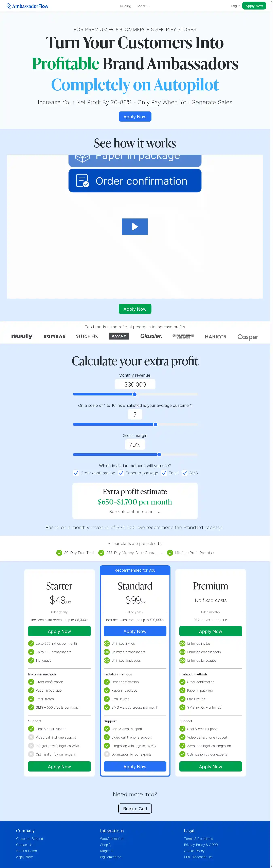The width and height of the screenshot is (273, 868).
Task: Click the Casper brand logo
Action: tap(247, 337)
